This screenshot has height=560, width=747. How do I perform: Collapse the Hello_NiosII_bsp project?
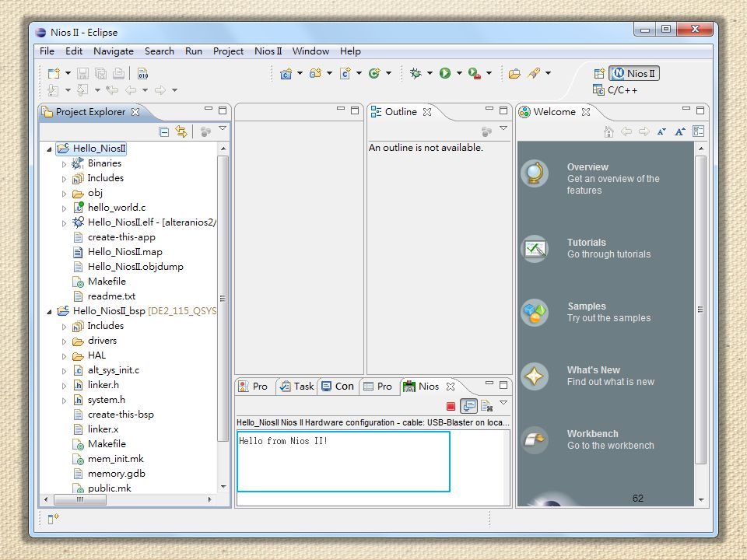(49, 312)
